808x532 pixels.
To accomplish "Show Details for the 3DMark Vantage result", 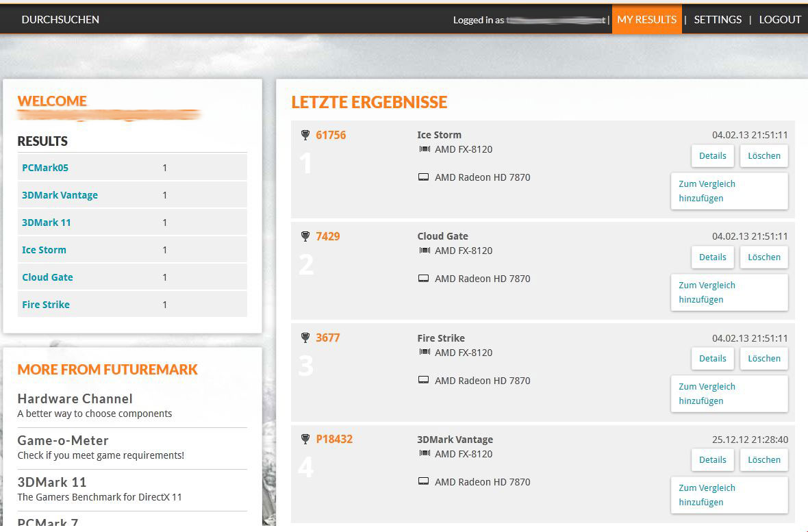I will pyautogui.click(x=713, y=460).
